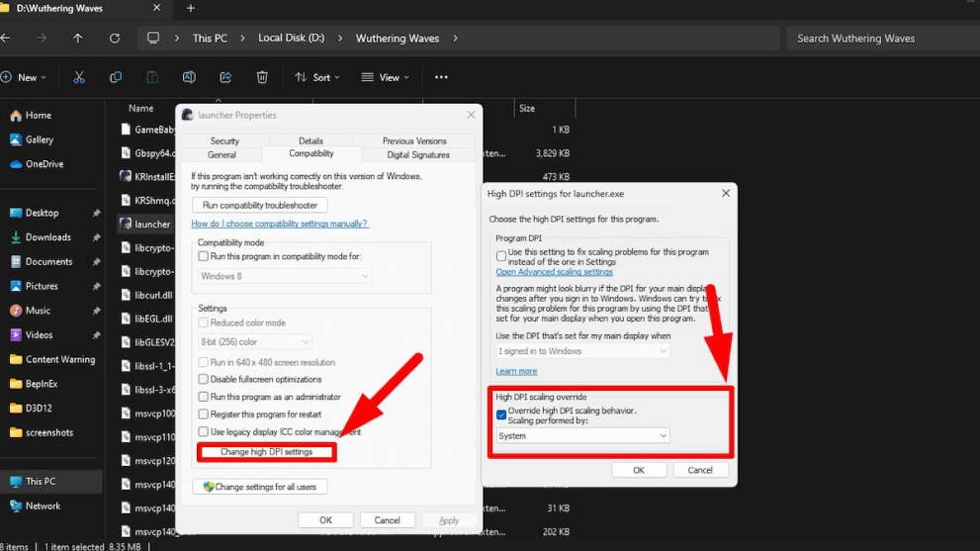Go up one folder level
The height and width of the screenshot is (551, 980).
coord(78,39)
